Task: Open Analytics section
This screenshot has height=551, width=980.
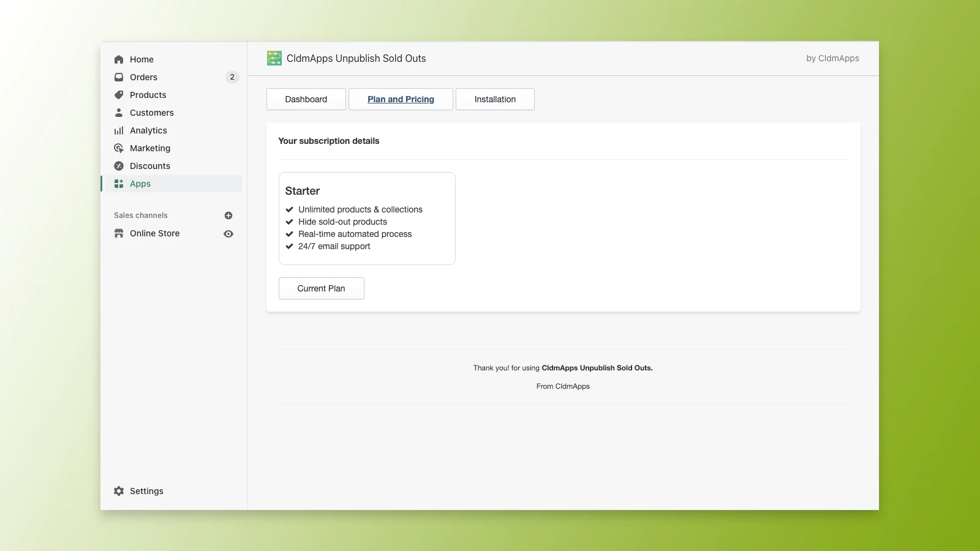Action: [148, 130]
